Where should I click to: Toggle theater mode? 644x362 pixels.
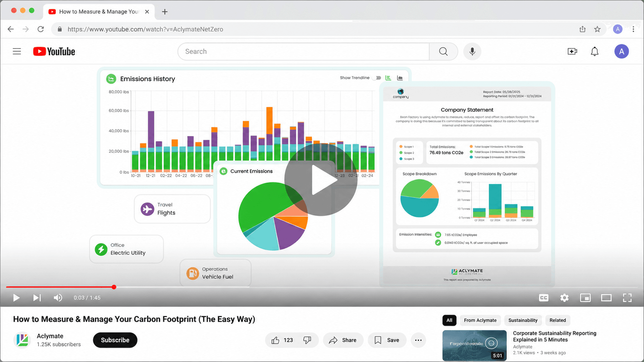pos(606,298)
